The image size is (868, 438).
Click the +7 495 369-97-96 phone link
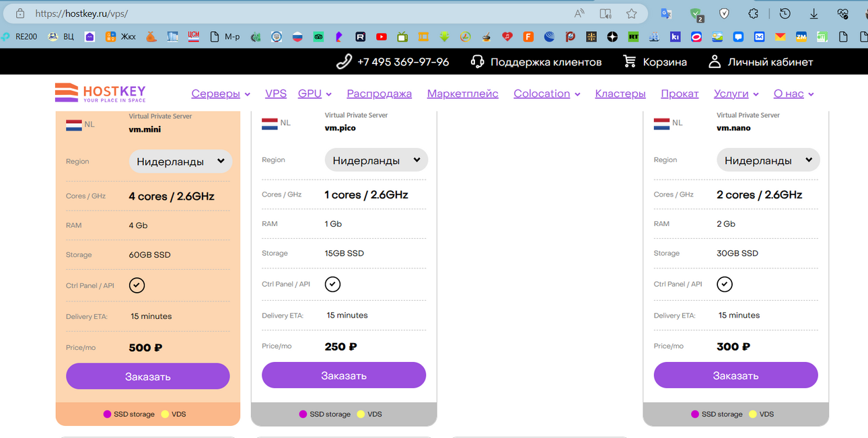tap(403, 62)
